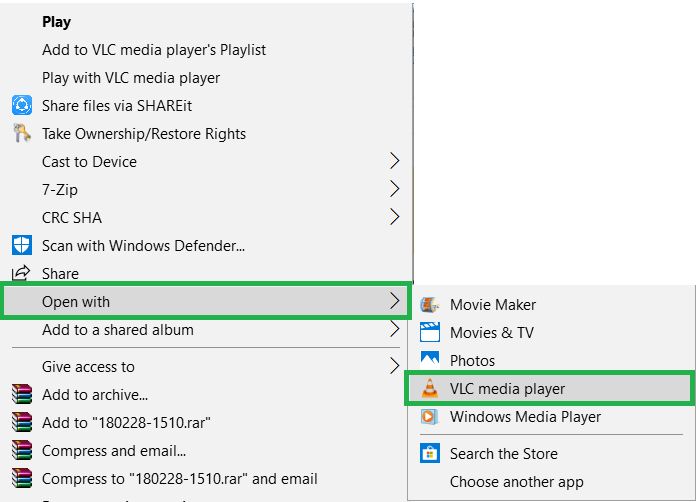The image size is (696, 502).
Task: Click WinRAR icon beside Add to archive
Action: tap(22, 394)
